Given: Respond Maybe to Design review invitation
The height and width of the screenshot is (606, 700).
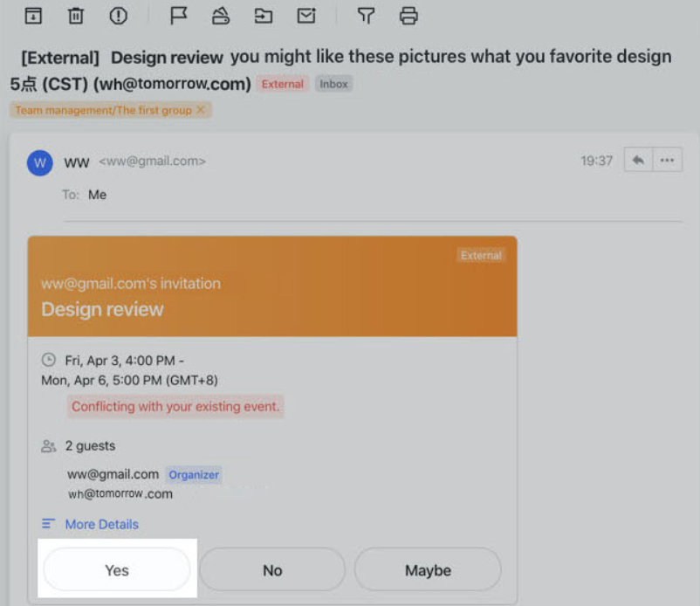Looking at the screenshot, I should 428,570.
